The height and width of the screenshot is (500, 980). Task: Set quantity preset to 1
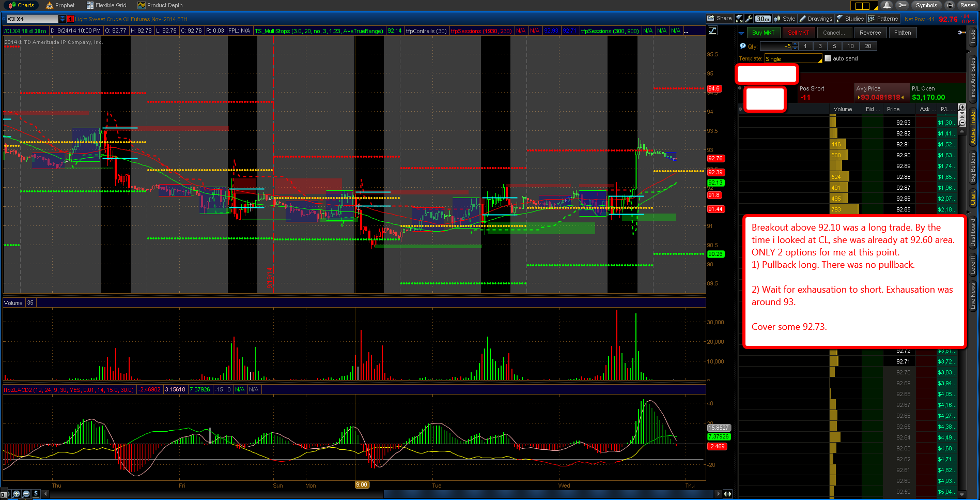click(x=805, y=46)
